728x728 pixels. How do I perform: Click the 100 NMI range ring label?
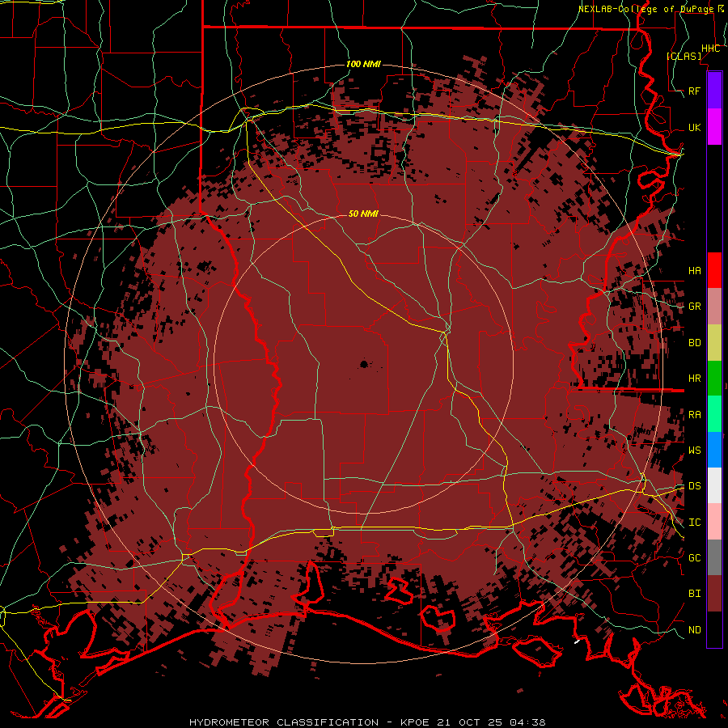(x=363, y=64)
